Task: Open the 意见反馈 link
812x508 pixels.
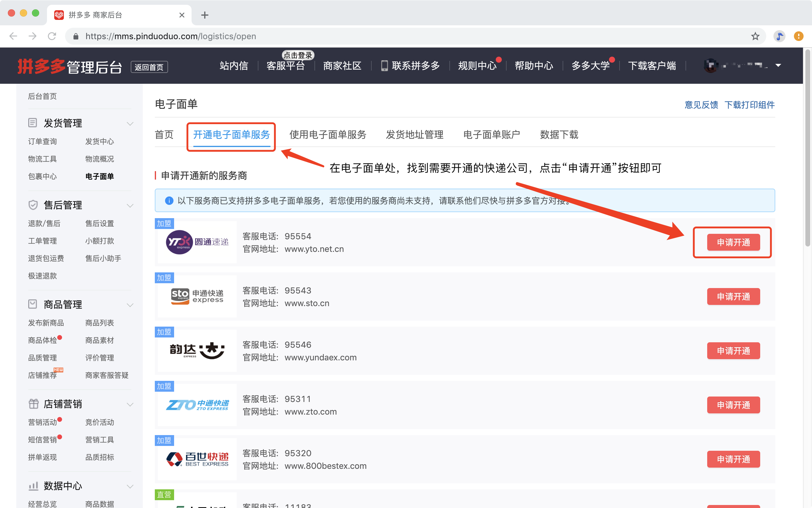Action: tap(701, 105)
